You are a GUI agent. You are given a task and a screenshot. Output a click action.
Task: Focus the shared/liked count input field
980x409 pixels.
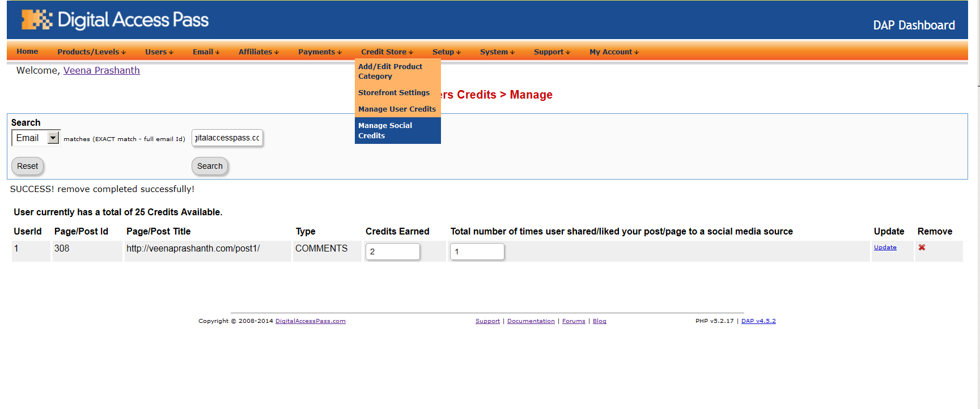pos(477,252)
